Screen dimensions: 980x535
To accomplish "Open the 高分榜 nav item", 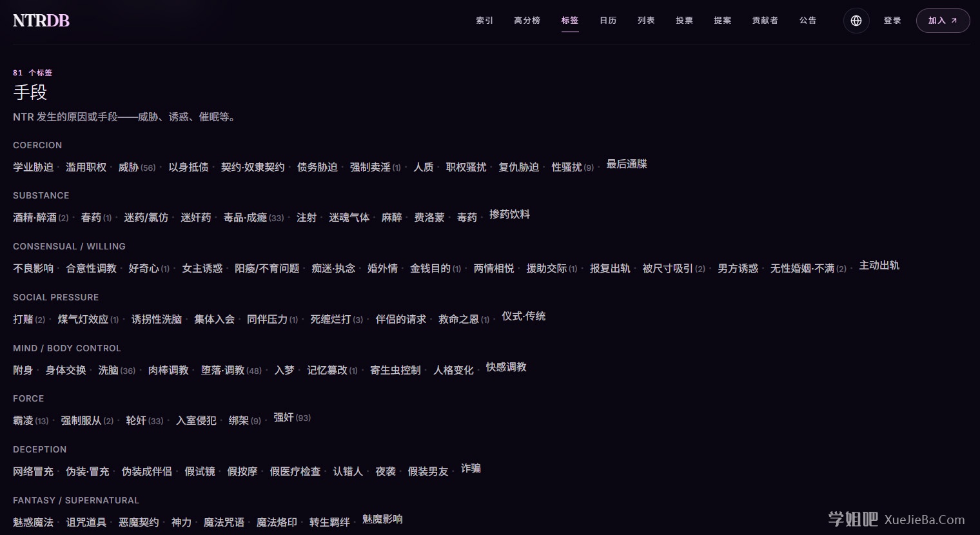I will point(527,21).
